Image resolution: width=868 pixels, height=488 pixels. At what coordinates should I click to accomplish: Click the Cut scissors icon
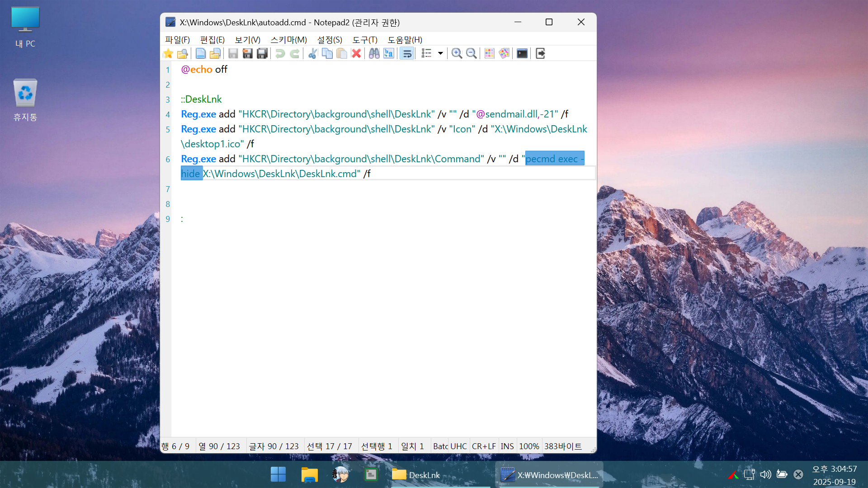(312, 53)
